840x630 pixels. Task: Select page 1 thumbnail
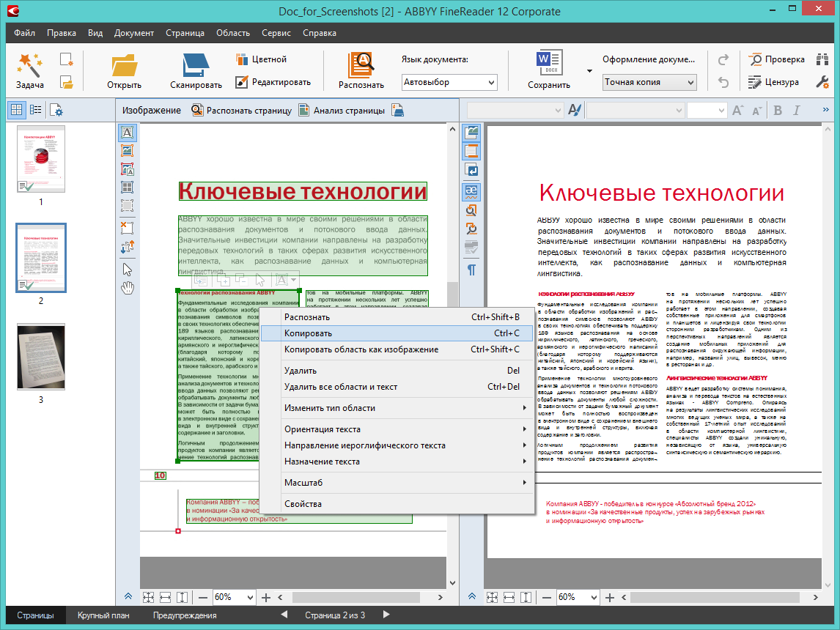click(x=41, y=159)
